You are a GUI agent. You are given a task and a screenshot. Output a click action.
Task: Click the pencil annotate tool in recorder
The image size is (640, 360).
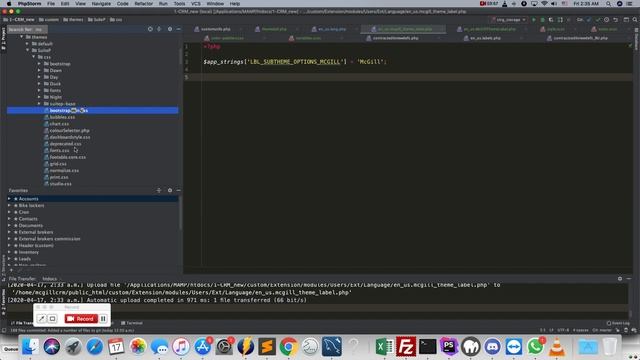coord(41,318)
